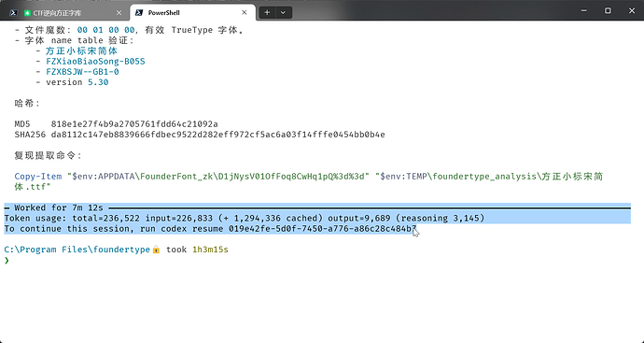644x343 pixels.
Task: Click the Token usage total line
Action: 245,218
